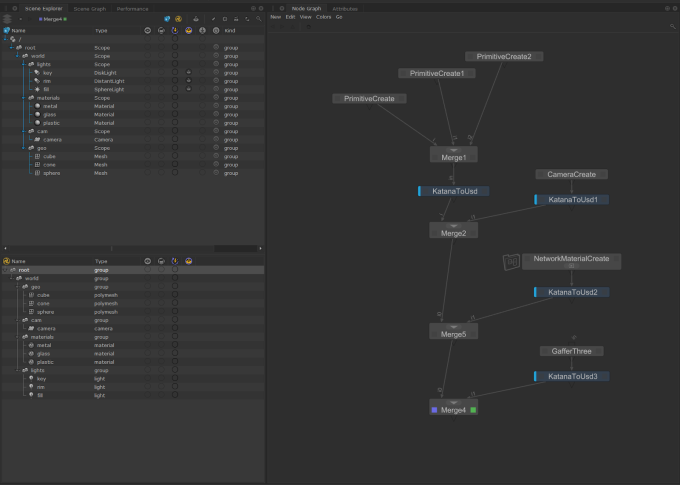Screen dimensions: 680x485
Task: Select the GafferThree node
Action: click(572, 351)
